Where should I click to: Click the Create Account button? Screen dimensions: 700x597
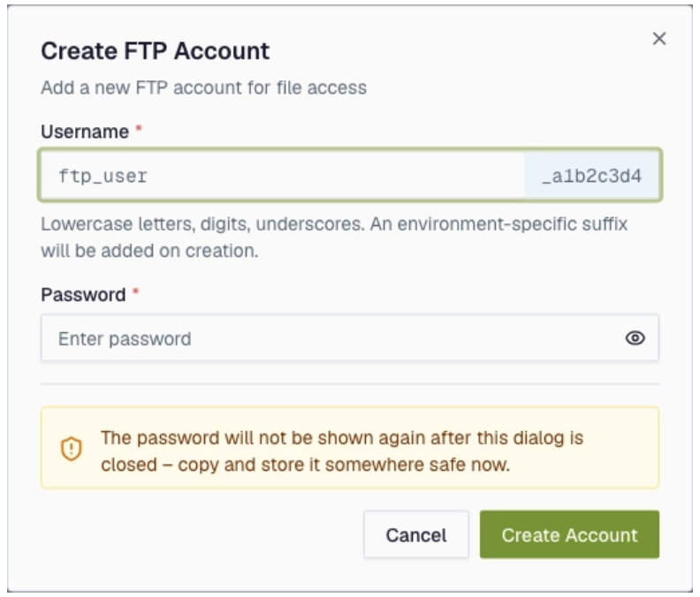pyautogui.click(x=569, y=534)
